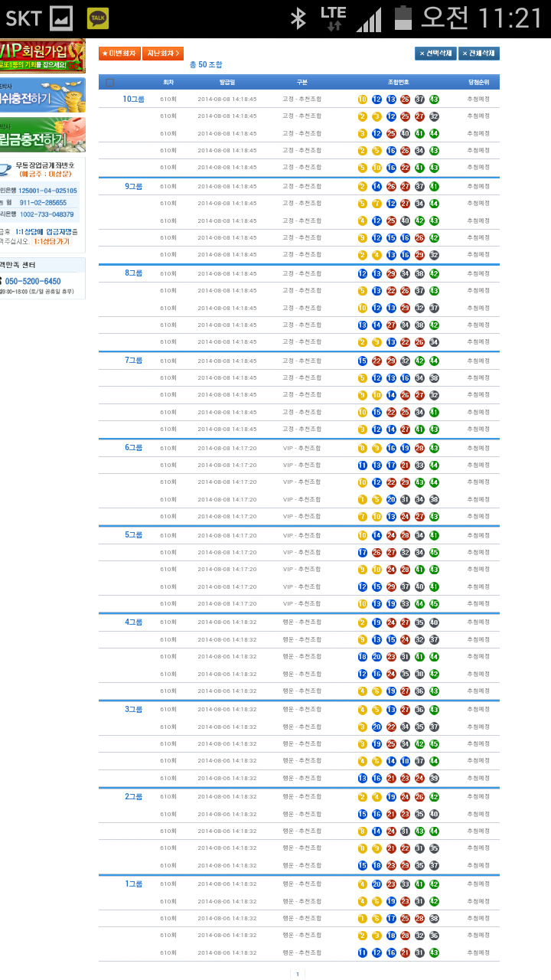This screenshot has height=980, width=551.
Task: Select the 1그룹 group label
Action: pyautogui.click(x=133, y=884)
